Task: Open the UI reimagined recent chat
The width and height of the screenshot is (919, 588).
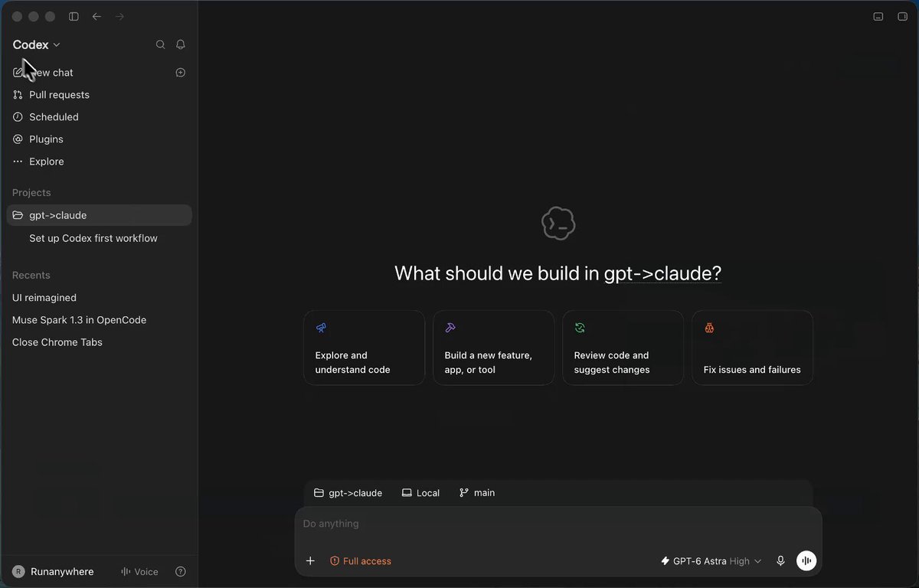Action: point(99,298)
